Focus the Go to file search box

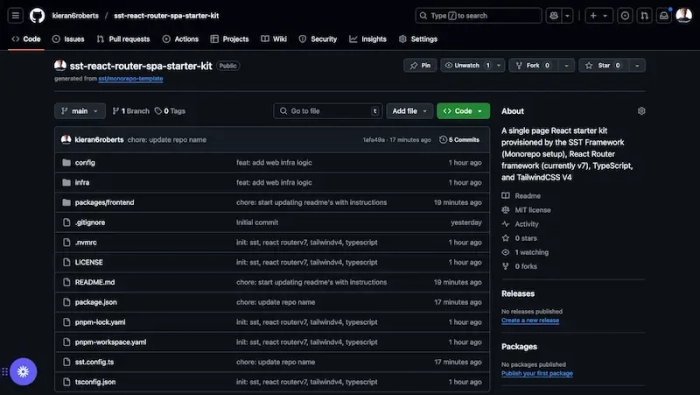(x=328, y=111)
